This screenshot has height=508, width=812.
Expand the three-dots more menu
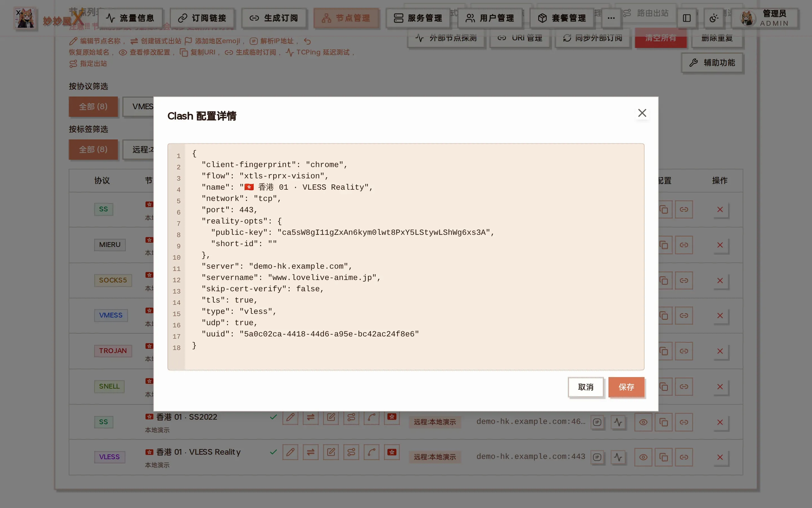pyautogui.click(x=611, y=18)
